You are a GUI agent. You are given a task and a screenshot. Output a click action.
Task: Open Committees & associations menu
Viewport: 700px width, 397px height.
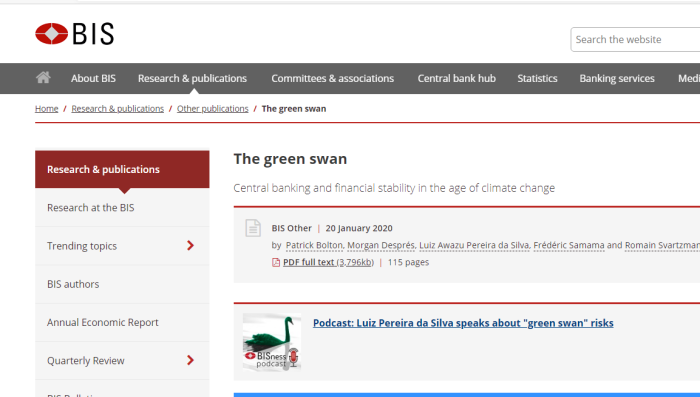click(333, 78)
